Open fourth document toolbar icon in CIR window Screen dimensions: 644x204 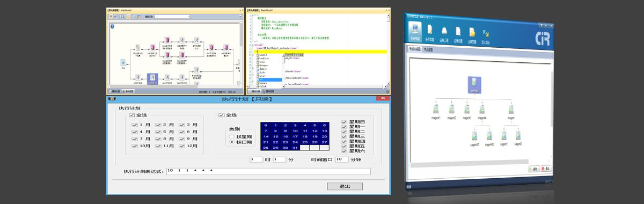point(458,31)
